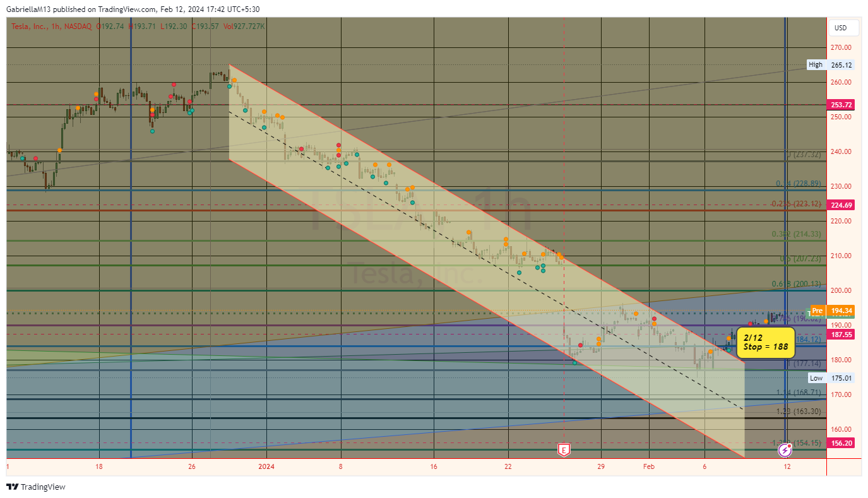Screen dimensions: 868x498
Task: Click the 2024 date axis label
Action: (266, 467)
